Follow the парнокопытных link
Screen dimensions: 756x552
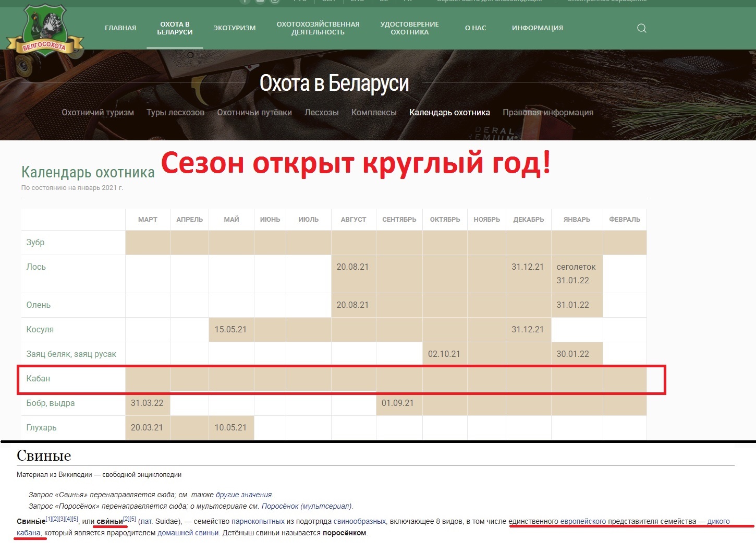[258, 521]
